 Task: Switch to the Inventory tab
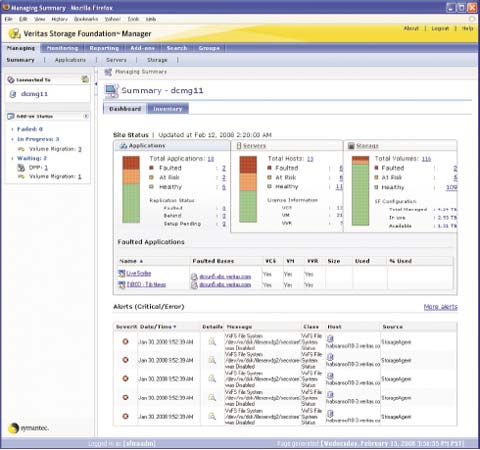(168, 109)
